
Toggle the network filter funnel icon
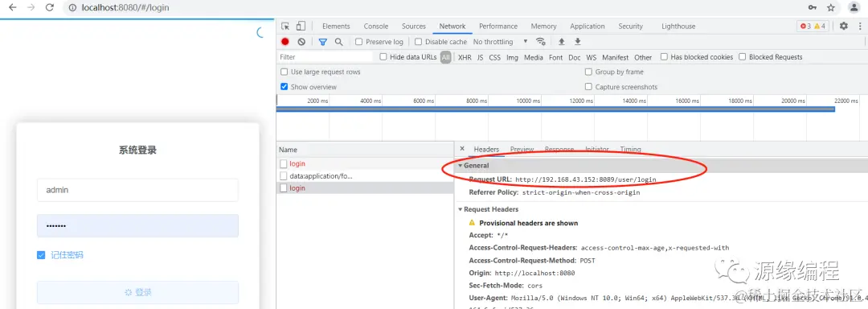[x=323, y=42]
